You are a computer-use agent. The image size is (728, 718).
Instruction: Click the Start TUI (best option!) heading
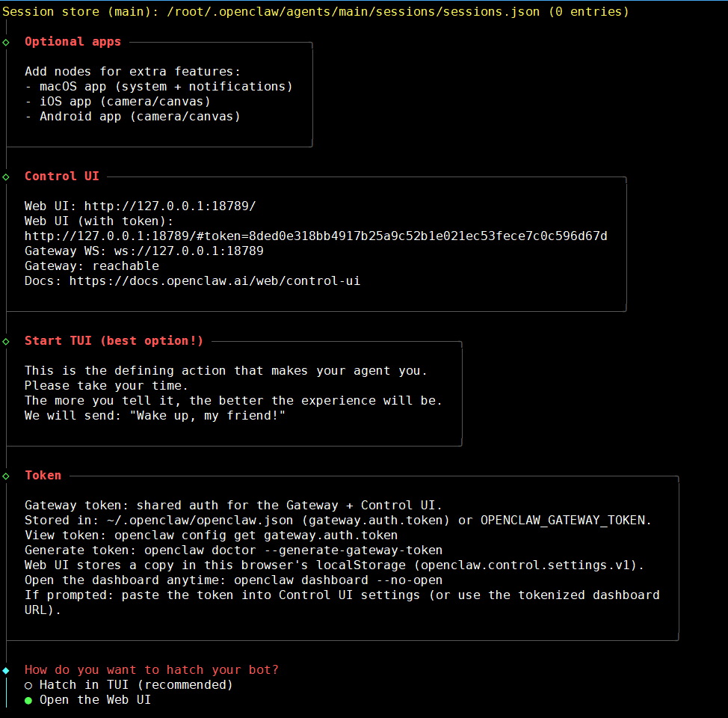click(114, 341)
